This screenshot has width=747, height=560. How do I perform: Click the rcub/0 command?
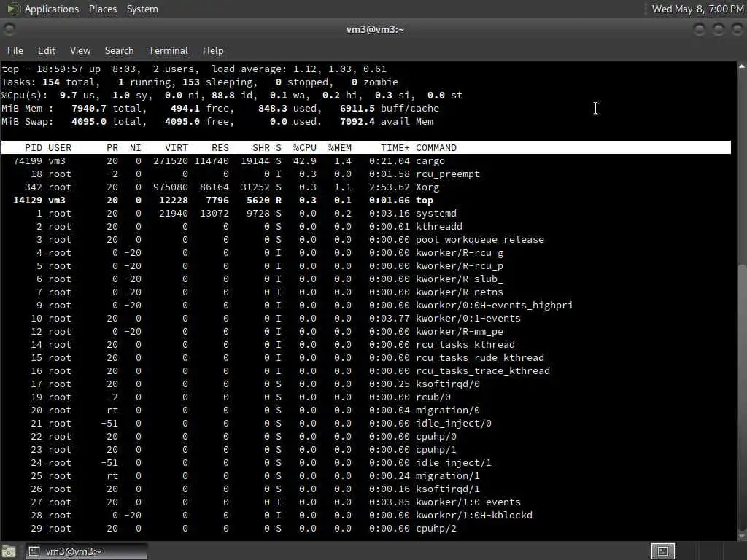(433, 397)
